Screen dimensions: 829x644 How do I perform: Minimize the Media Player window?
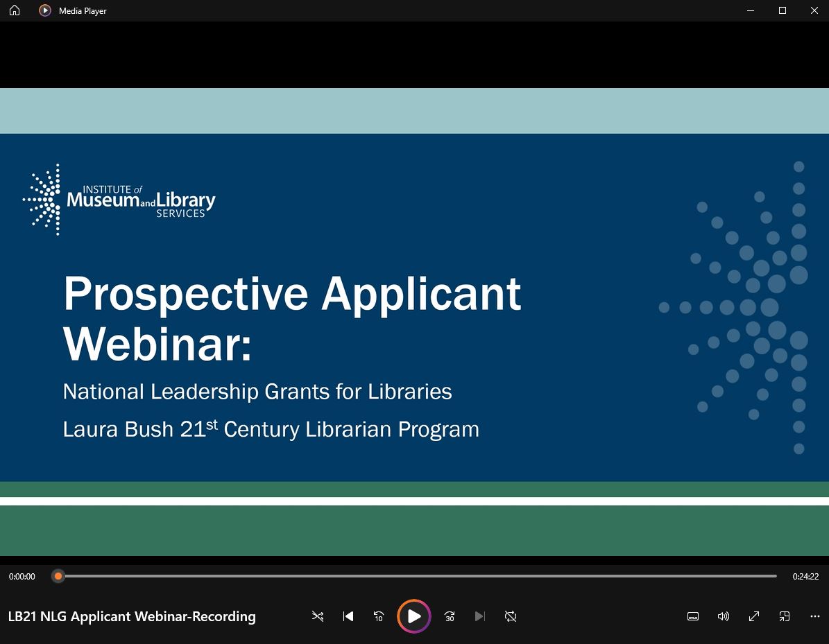click(750, 10)
